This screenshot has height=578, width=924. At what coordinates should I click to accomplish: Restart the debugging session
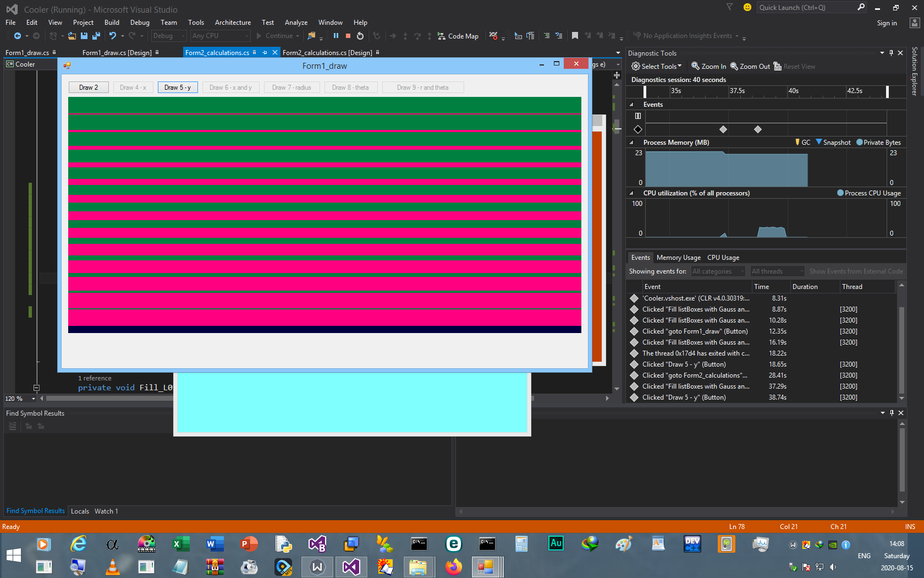(x=360, y=36)
